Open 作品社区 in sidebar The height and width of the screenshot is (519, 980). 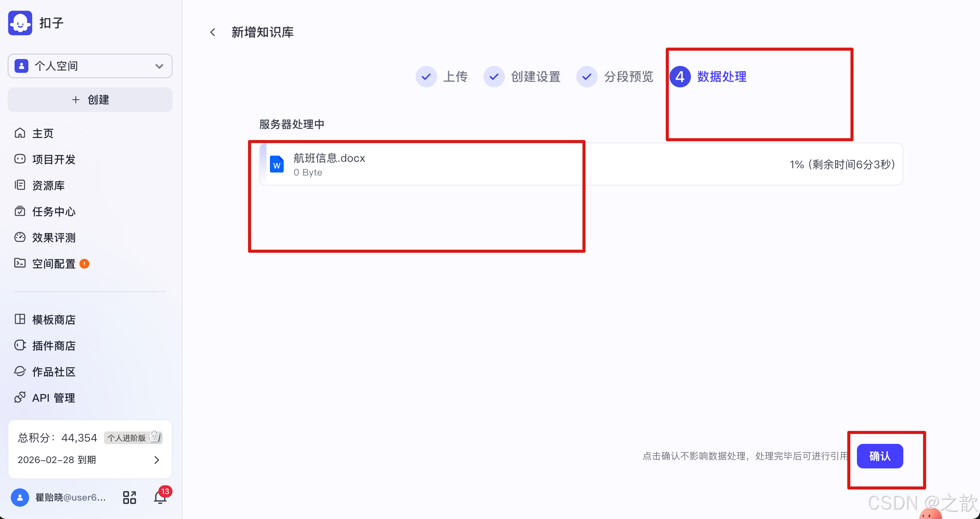click(53, 371)
